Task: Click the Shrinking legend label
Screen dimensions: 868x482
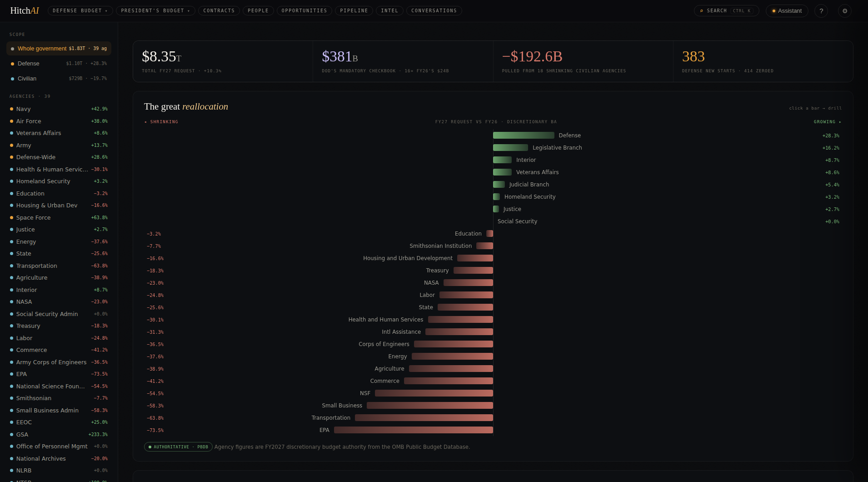Action: click(161, 122)
